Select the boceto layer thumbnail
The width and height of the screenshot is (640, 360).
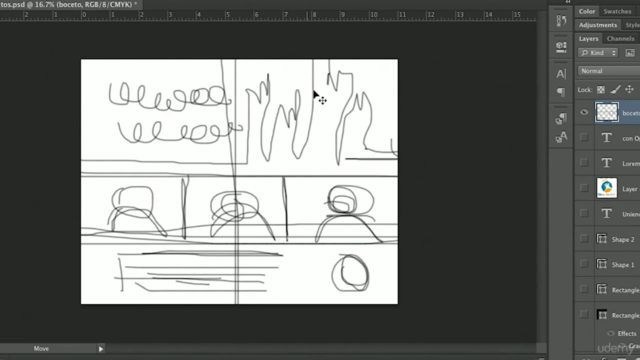(x=607, y=112)
